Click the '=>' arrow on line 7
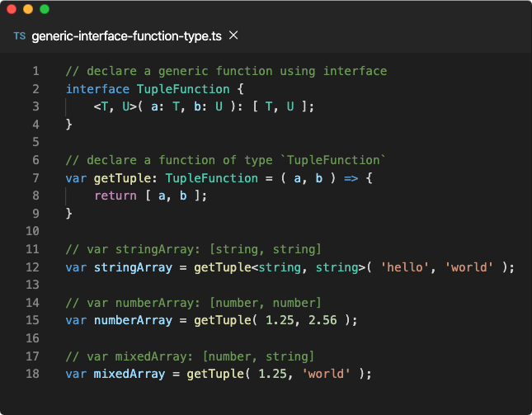The height and width of the screenshot is (415, 532). [x=351, y=178]
